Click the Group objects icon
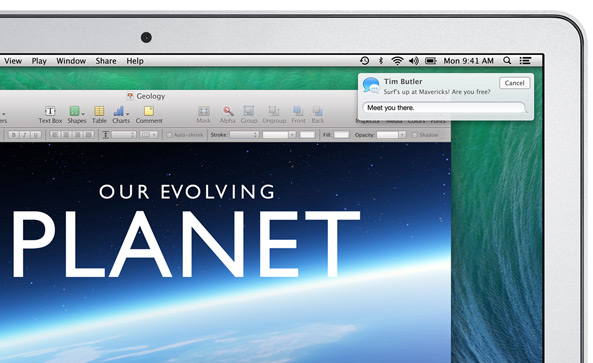The image size is (593, 363). pos(249,111)
